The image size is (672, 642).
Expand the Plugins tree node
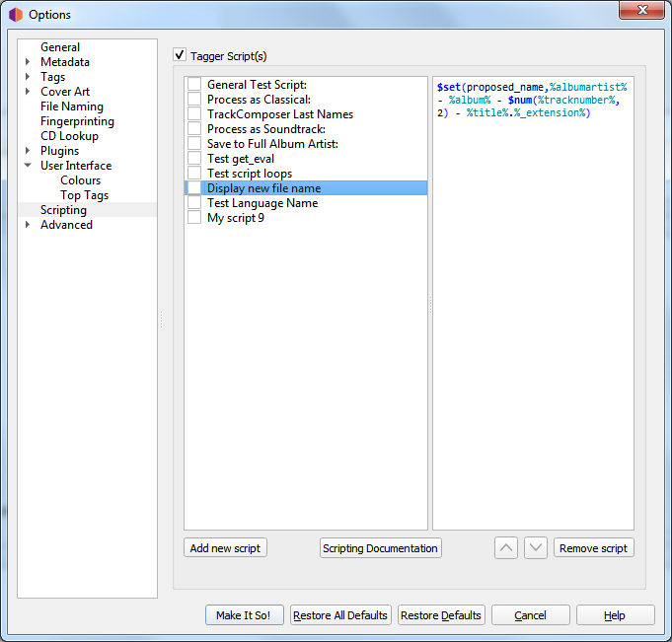click(28, 151)
